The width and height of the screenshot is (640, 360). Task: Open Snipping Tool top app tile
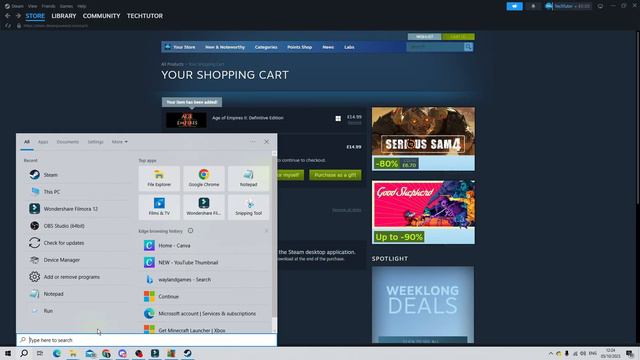[x=248, y=207]
